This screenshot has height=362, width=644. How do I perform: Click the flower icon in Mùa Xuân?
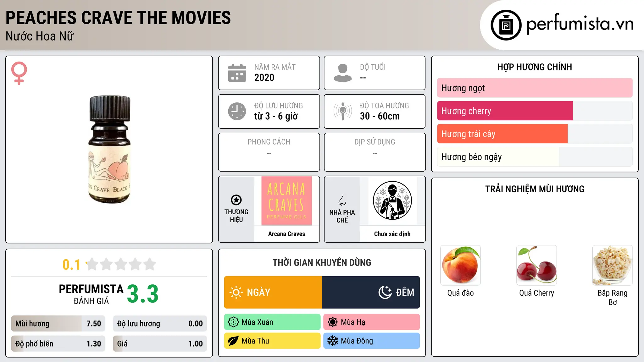233,322
